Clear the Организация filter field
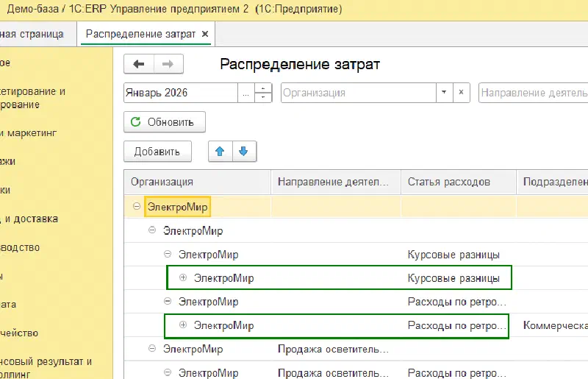Screen dimensions: 588x379 tap(462, 93)
